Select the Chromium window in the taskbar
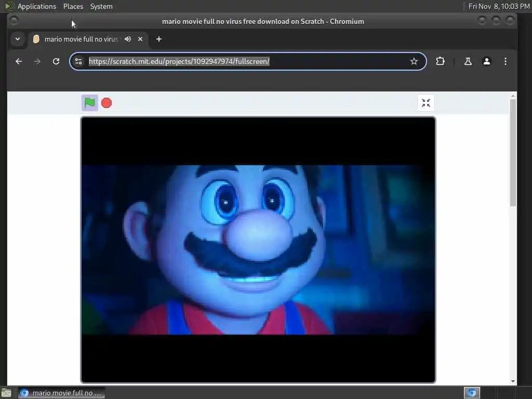The height and width of the screenshot is (399, 532). coord(61,393)
